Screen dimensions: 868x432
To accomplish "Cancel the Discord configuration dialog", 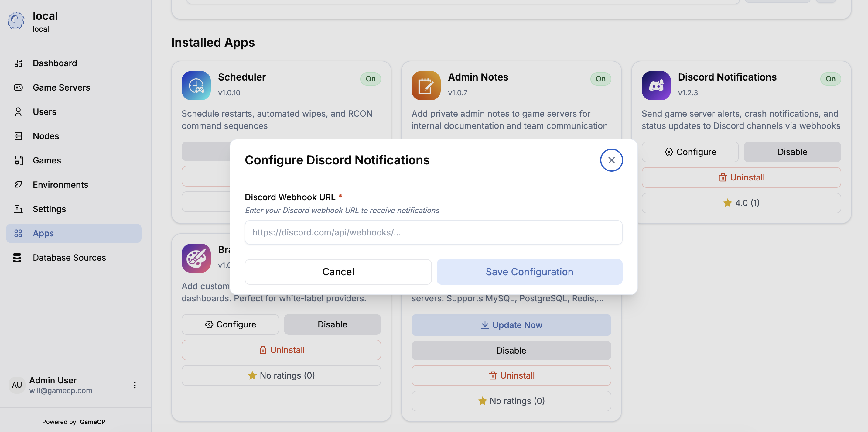I will coord(338,272).
